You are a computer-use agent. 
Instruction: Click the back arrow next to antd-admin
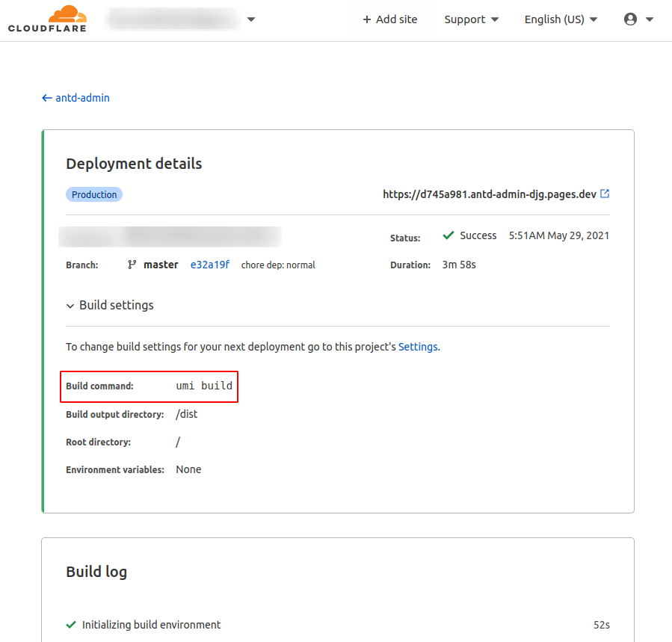pyautogui.click(x=46, y=98)
